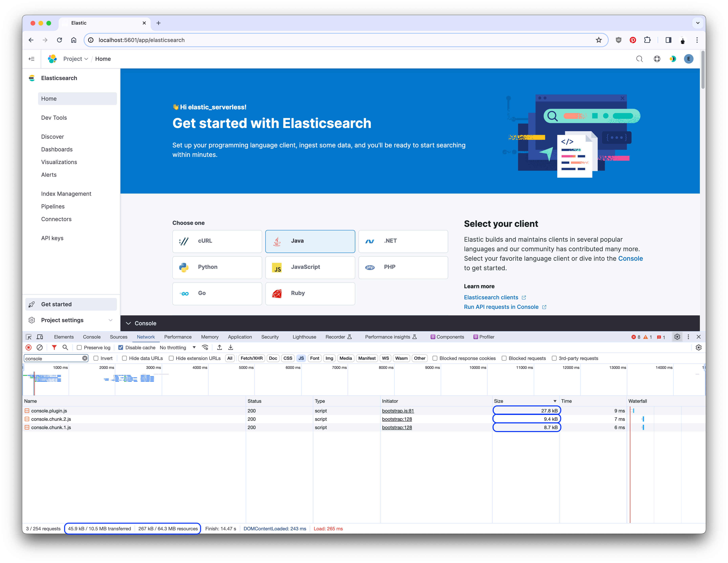The height and width of the screenshot is (563, 728).
Task: Select the Ruby client card
Action: click(310, 293)
